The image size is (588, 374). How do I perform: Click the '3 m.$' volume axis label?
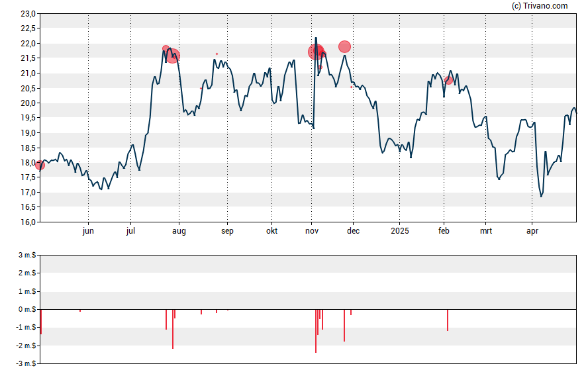click(x=27, y=256)
